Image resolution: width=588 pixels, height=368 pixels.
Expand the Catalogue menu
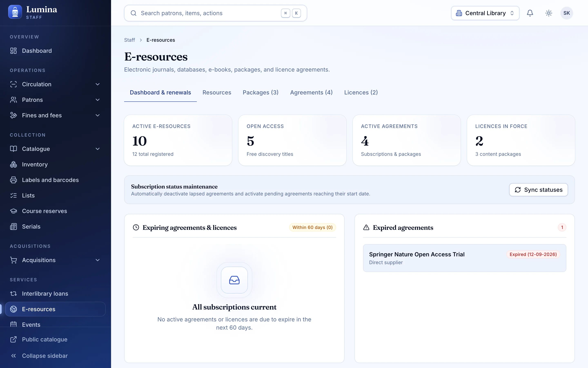point(55,149)
